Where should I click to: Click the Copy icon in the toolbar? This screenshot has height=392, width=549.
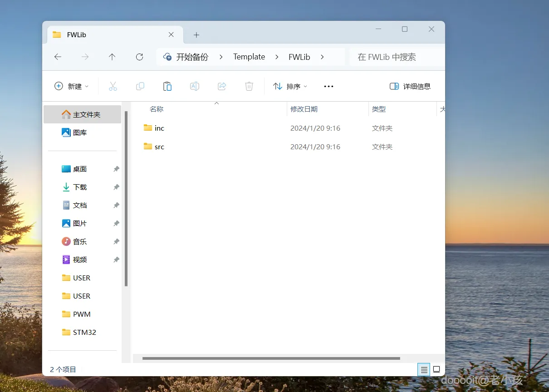pyautogui.click(x=140, y=86)
